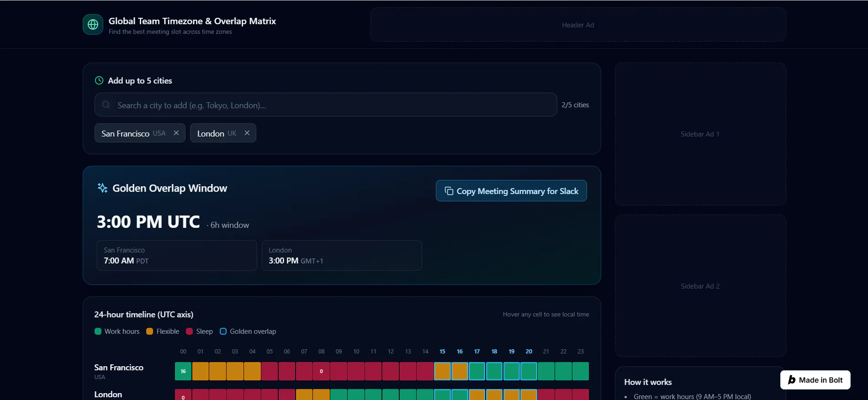Click the sparkle icon beside Golden Overlap Window
The width and height of the screenshot is (868, 400).
tap(103, 188)
